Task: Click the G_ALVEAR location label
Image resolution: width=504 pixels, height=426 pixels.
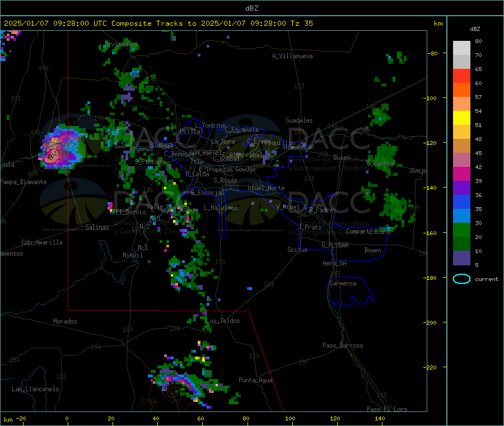Action: point(335,245)
